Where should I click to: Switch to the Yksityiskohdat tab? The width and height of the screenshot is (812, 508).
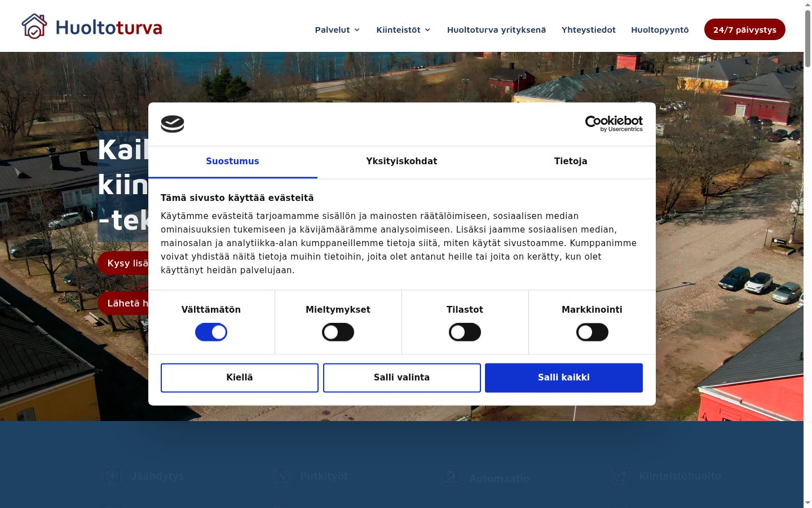click(401, 162)
